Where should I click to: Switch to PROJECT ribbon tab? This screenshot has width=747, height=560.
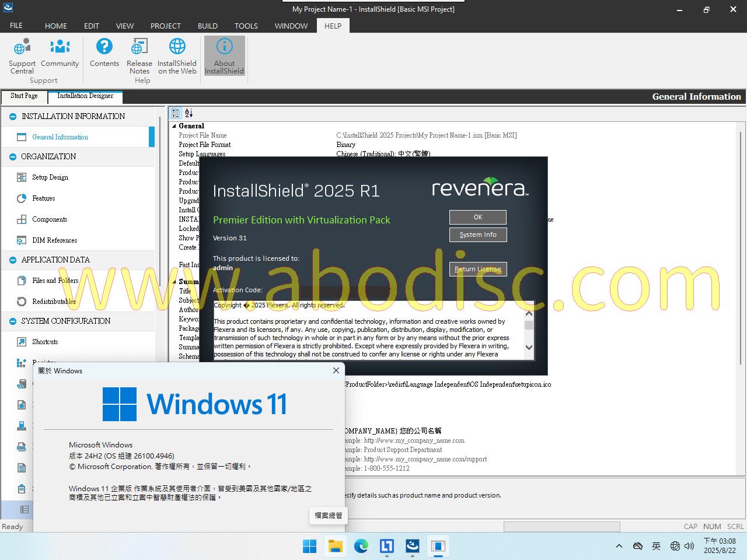166,26
